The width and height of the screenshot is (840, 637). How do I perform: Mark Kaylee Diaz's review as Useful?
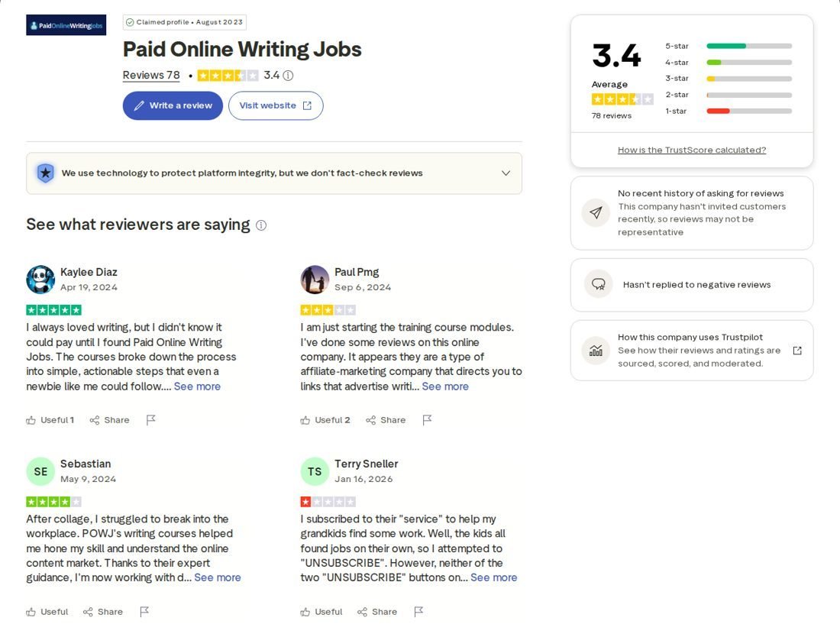50,420
